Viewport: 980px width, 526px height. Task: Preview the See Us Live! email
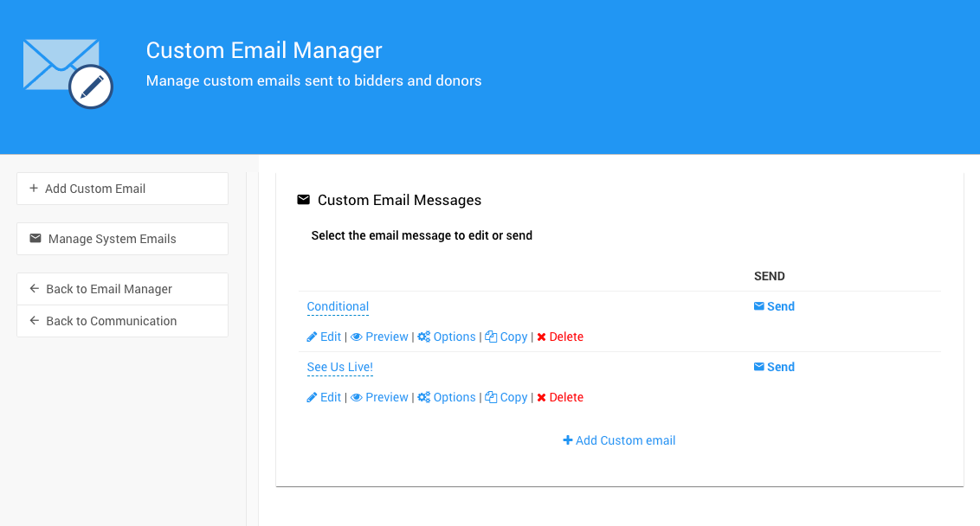386,397
